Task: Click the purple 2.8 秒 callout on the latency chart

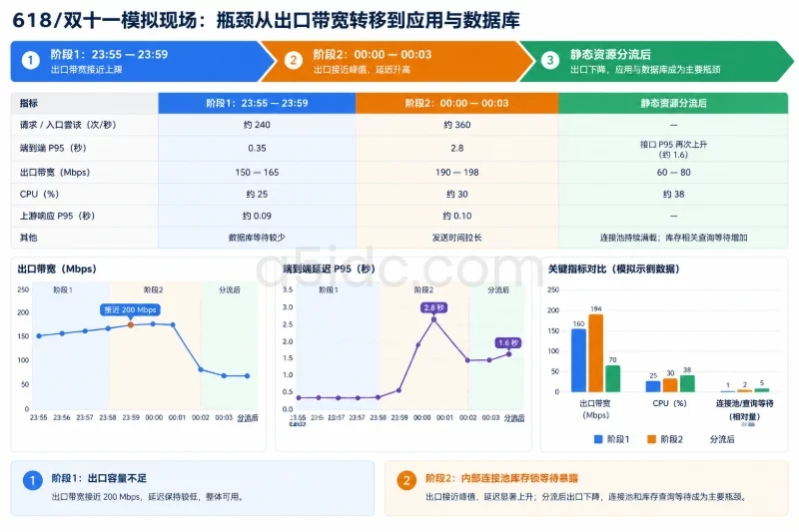Action: (x=434, y=307)
